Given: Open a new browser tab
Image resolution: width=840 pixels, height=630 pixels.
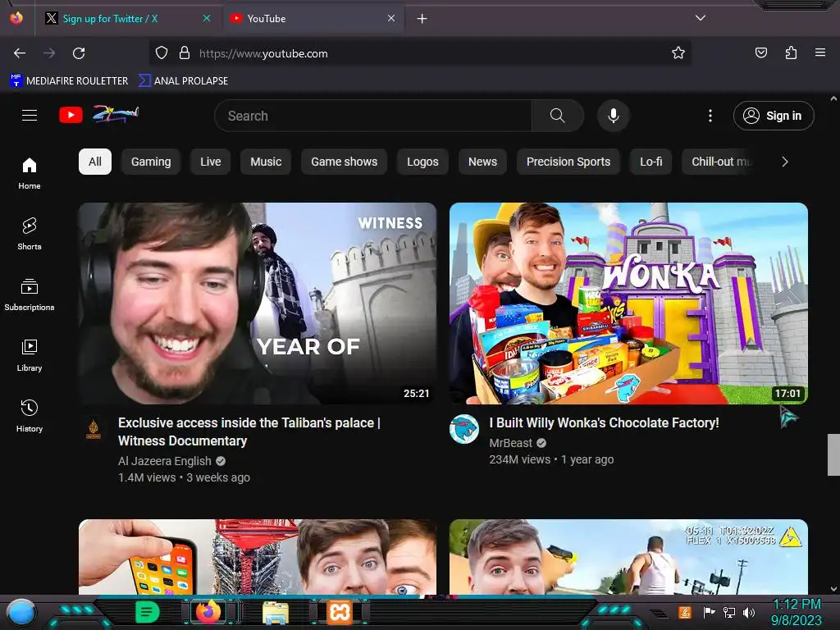Looking at the screenshot, I should point(422,19).
